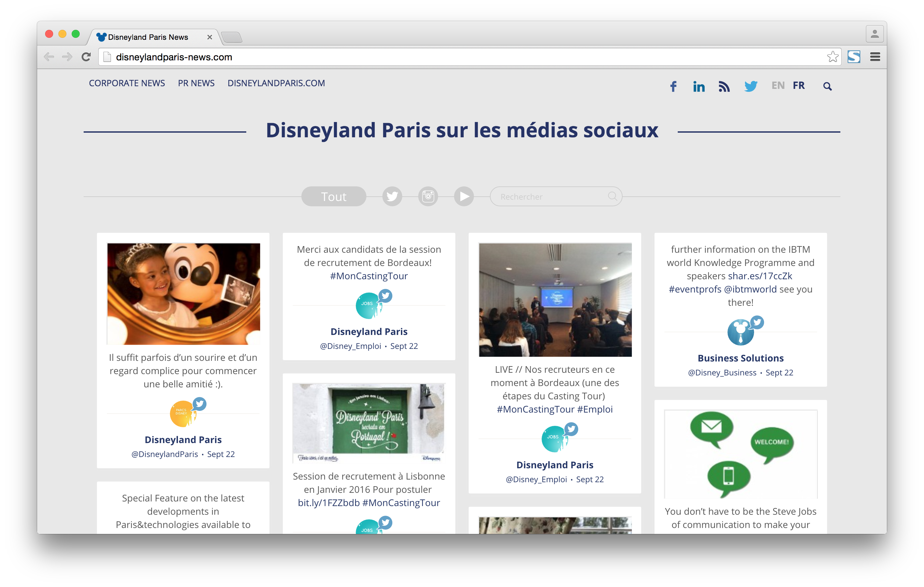Open the CORPORATE NEWS menu item
Viewport: 924px width, 587px height.
tap(127, 83)
